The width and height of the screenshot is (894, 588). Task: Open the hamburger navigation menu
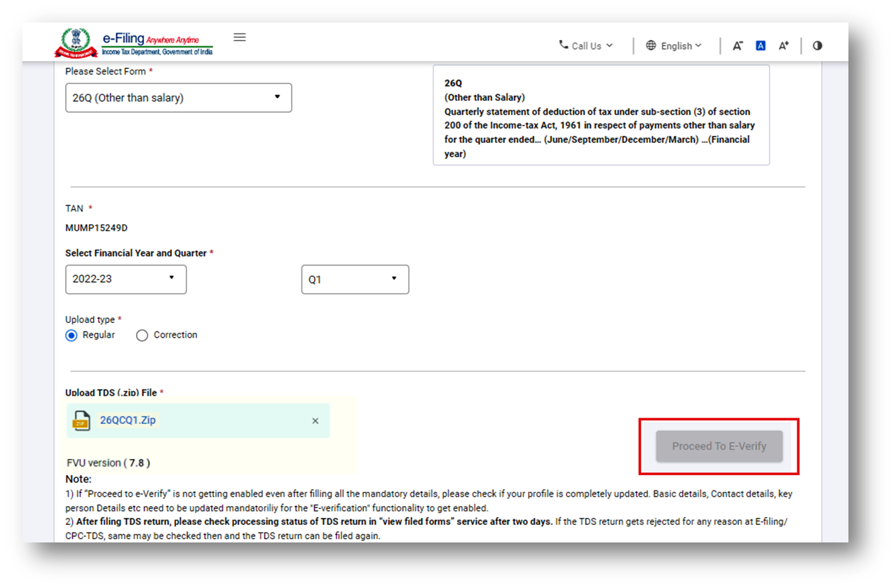tap(239, 36)
